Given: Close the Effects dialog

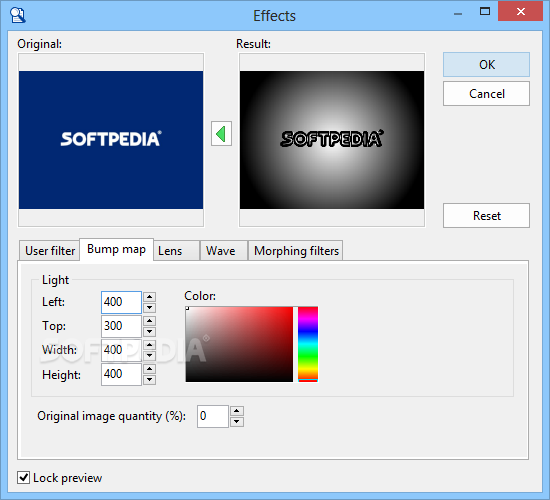Looking at the screenshot, I should coord(521,12).
